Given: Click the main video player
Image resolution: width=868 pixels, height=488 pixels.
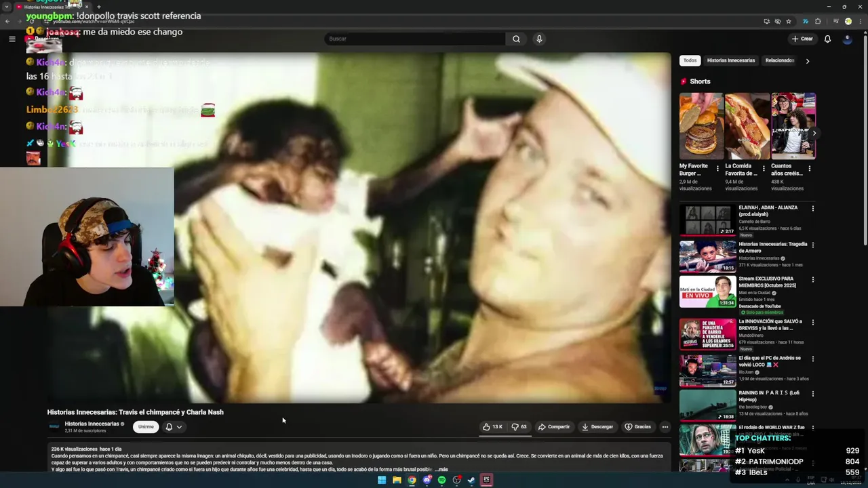Looking at the screenshot, I should coord(359,228).
